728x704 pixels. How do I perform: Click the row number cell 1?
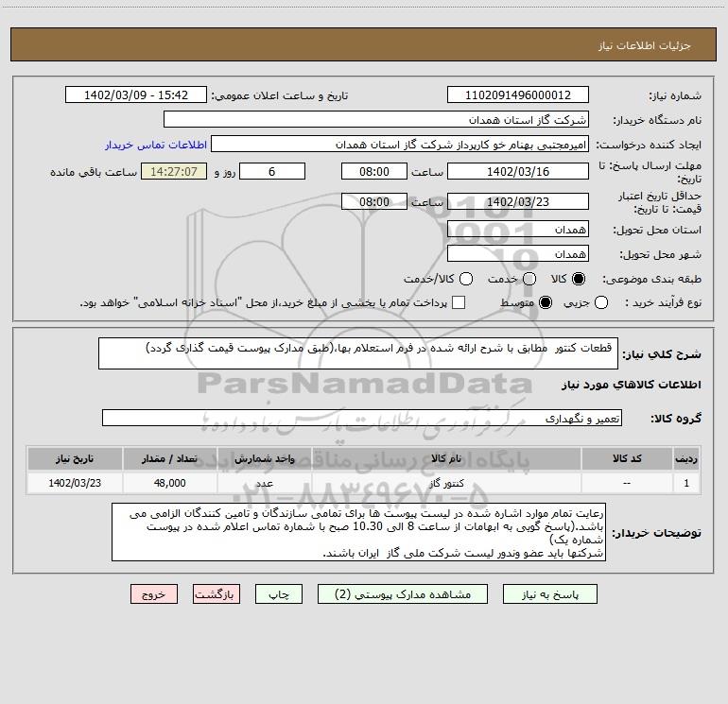[686, 483]
